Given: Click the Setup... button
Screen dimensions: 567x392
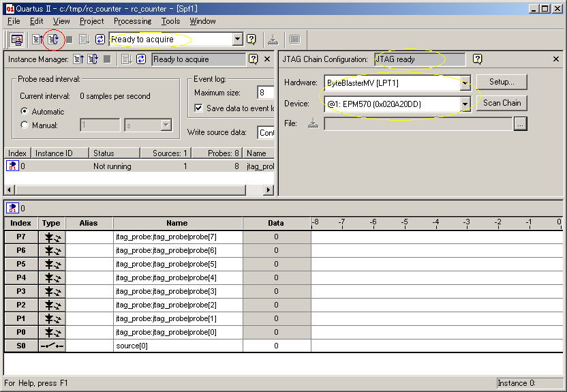Looking at the screenshot, I should (502, 82).
